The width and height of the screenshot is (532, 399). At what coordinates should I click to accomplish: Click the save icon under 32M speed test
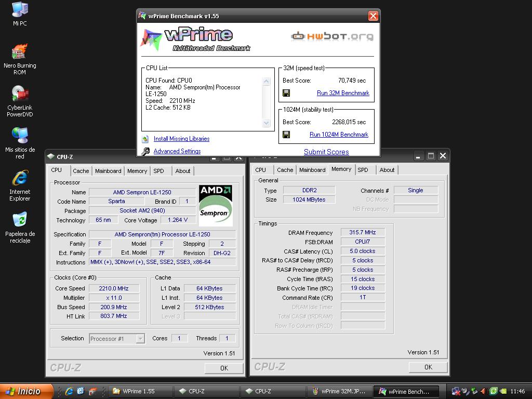tap(286, 93)
